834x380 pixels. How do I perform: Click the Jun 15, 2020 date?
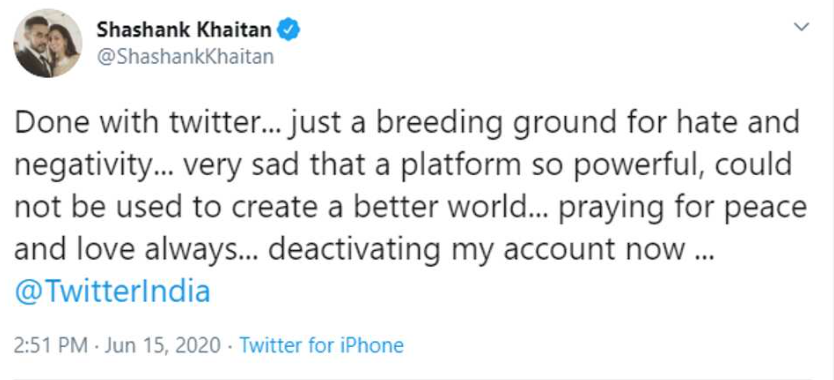point(162,345)
